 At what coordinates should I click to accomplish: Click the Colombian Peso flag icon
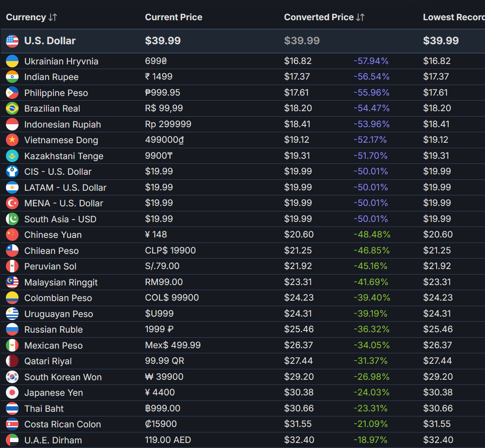pos(12,298)
